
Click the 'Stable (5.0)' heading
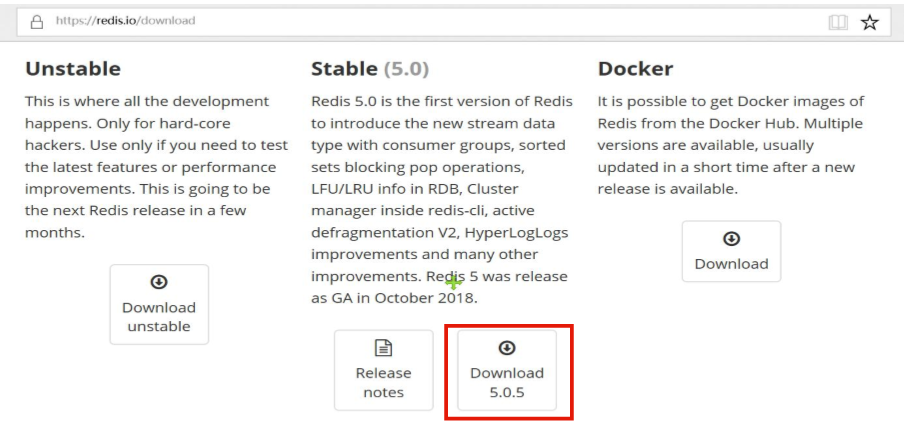coord(370,69)
